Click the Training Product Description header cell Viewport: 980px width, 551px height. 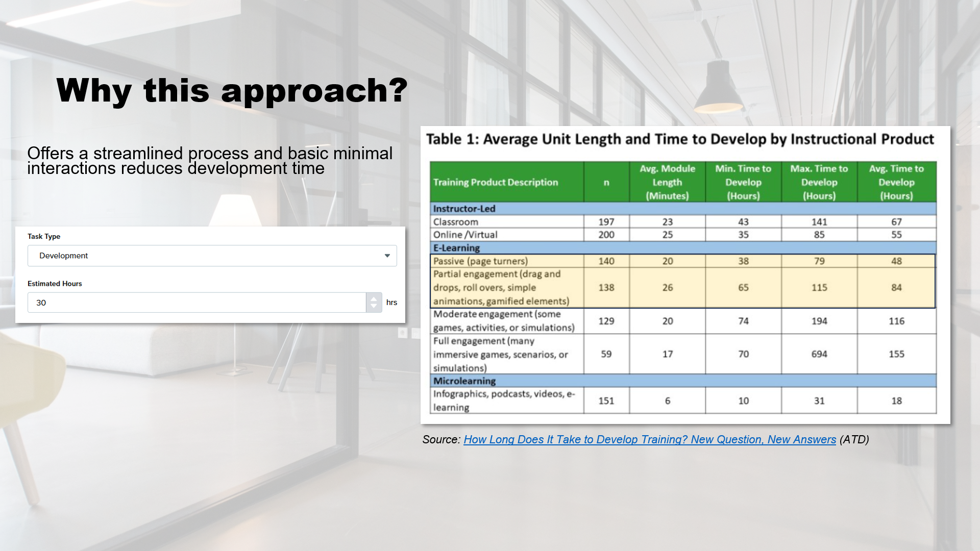(495, 182)
